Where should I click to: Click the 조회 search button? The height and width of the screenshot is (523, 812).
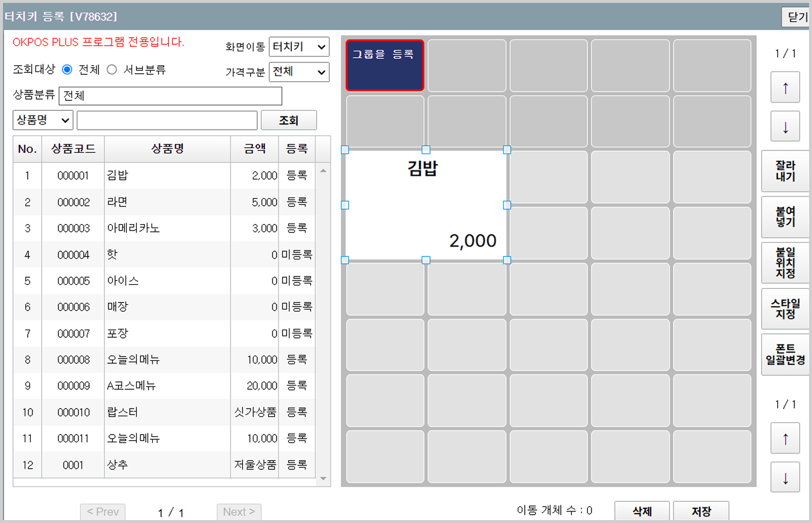coord(288,120)
